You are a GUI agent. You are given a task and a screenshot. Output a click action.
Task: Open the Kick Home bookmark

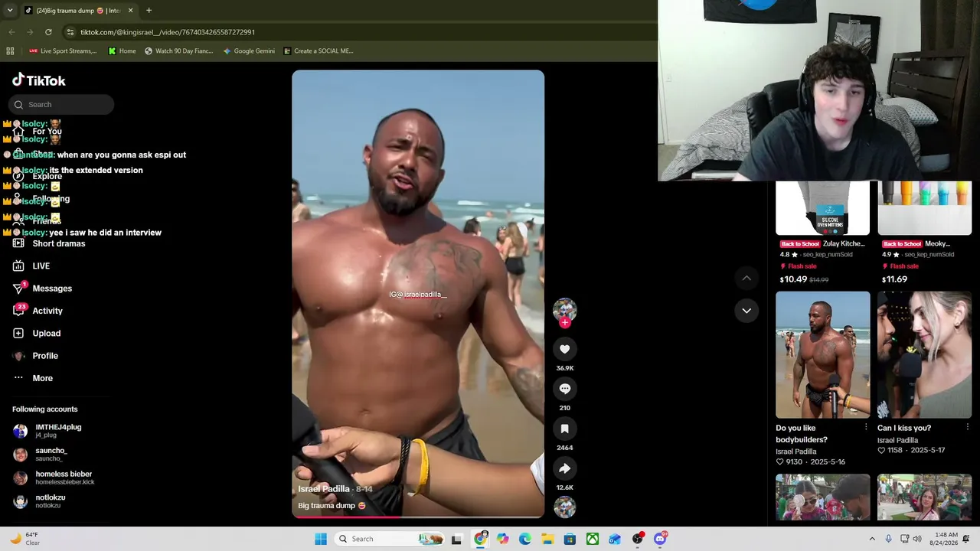[122, 51]
